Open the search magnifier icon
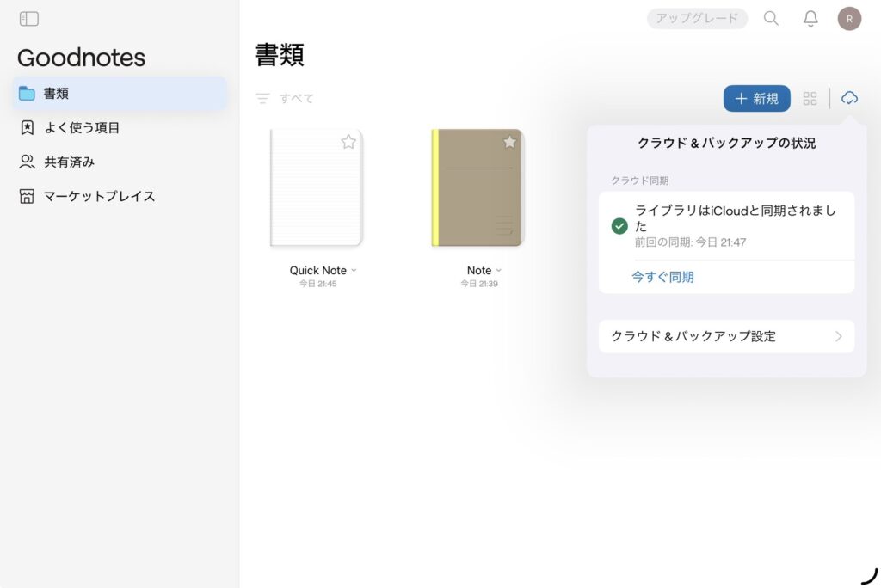881x588 pixels. [771, 18]
